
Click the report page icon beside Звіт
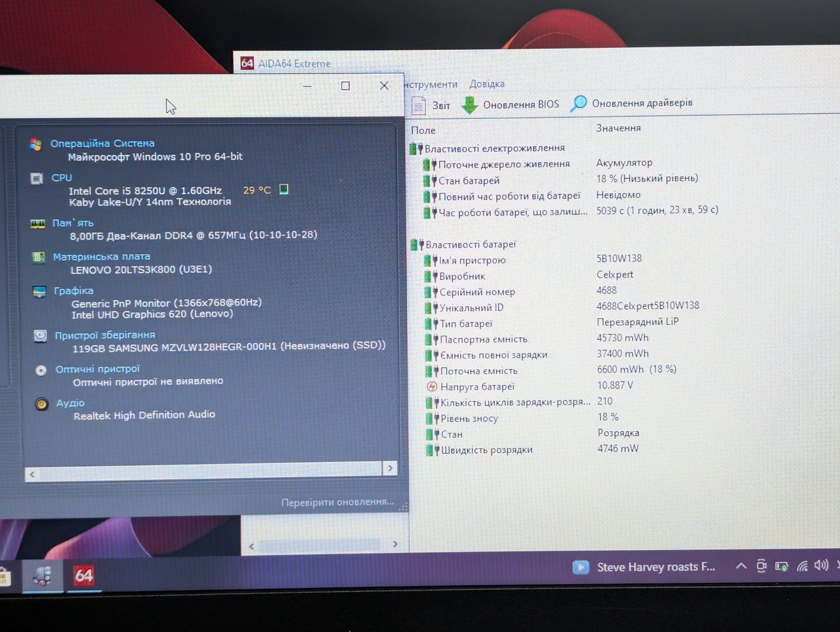pos(419,105)
